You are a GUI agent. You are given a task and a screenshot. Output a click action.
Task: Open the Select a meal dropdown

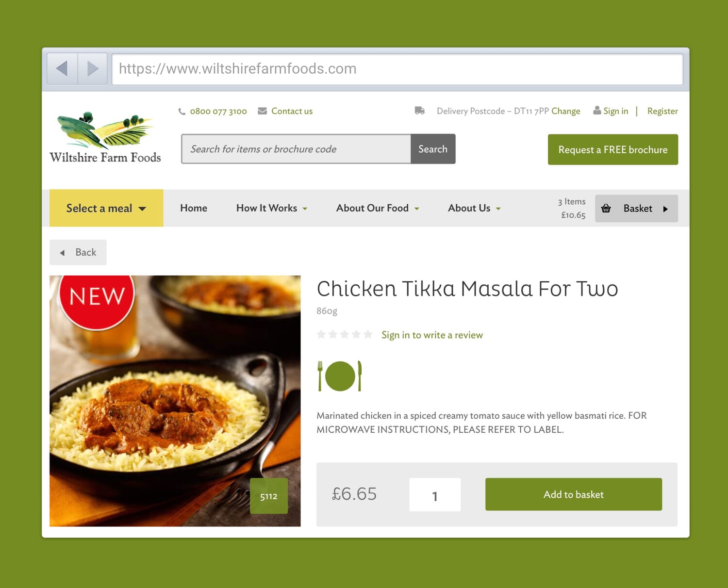click(106, 208)
